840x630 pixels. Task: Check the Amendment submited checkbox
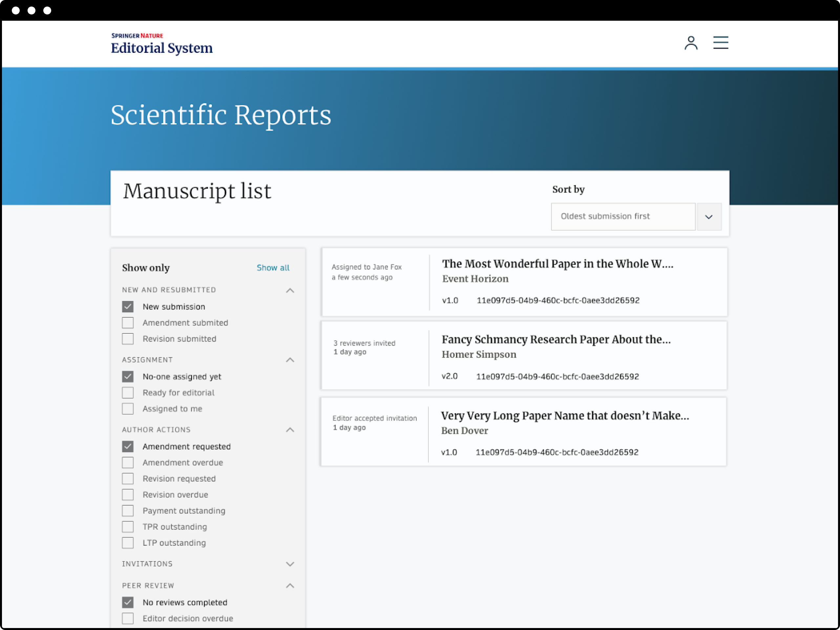coord(128,323)
